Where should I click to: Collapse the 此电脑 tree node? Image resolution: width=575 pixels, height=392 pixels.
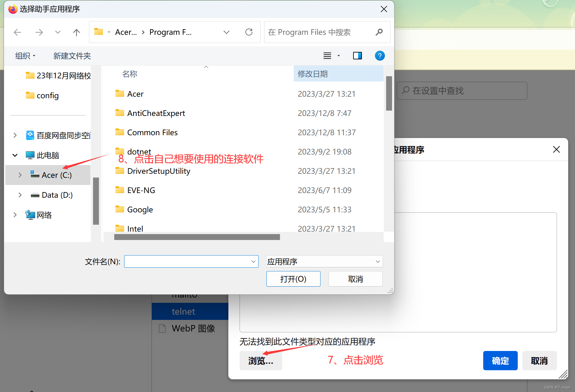click(15, 155)
